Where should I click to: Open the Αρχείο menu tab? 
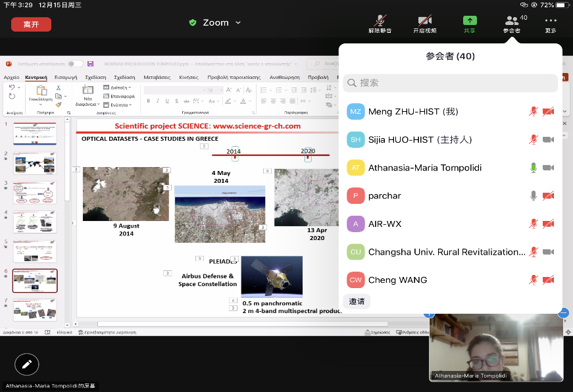11,78
